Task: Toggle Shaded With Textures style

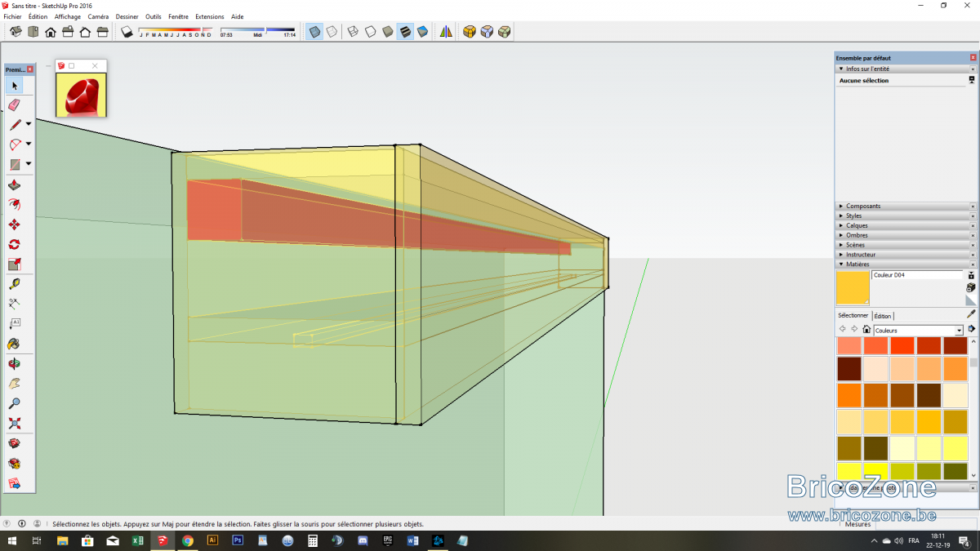Action: point(405,32)
